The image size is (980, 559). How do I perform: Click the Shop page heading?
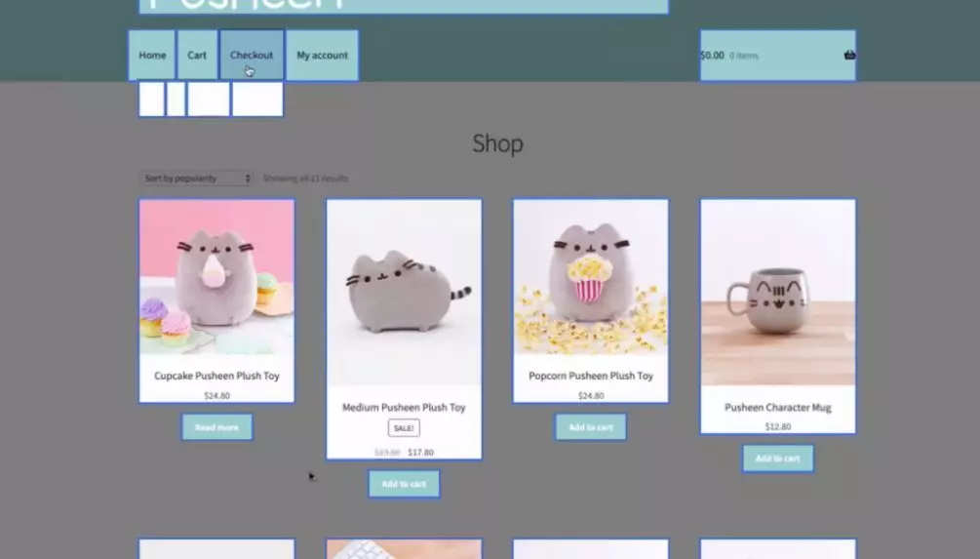(497, 143)
